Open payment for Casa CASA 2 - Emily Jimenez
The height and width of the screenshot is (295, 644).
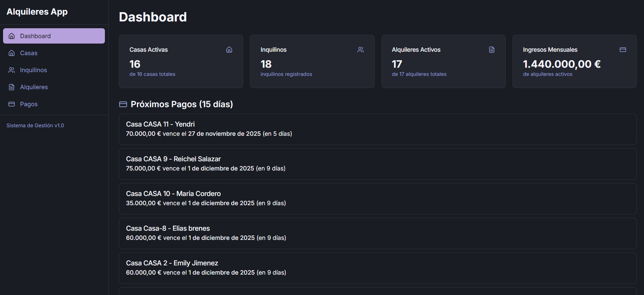pyautogui.click(x=378, y=268)
